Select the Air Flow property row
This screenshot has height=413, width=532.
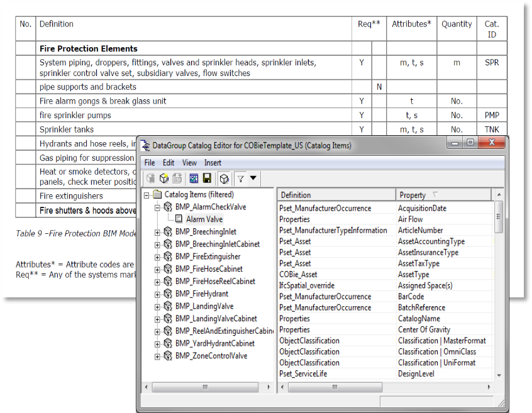tap(385, 219)
